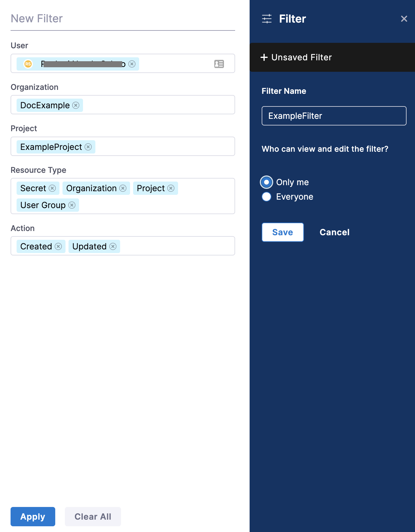Remove the Secret resource type tag

click(53, 188)
